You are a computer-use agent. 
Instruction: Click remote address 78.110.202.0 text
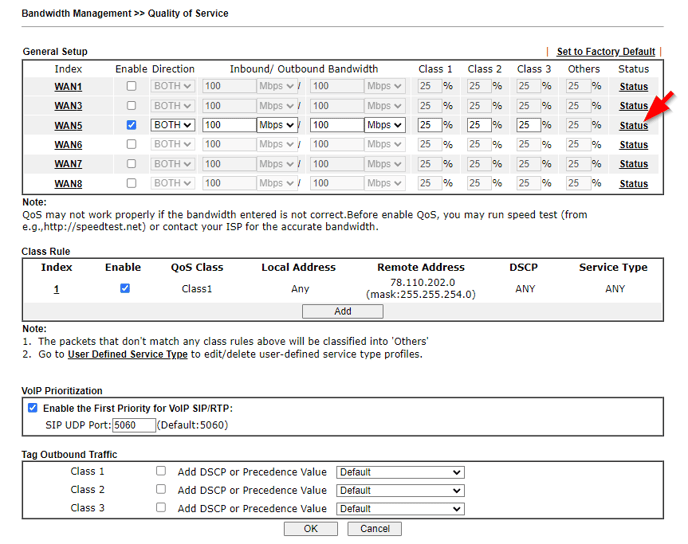point(423,283)
